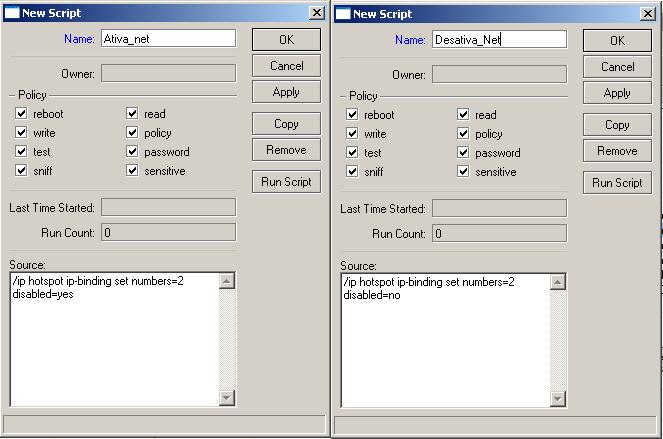Close the Ativa_net New Script window
The width and height of the screenshot is (663, 439).
click(x=317, y=13)
